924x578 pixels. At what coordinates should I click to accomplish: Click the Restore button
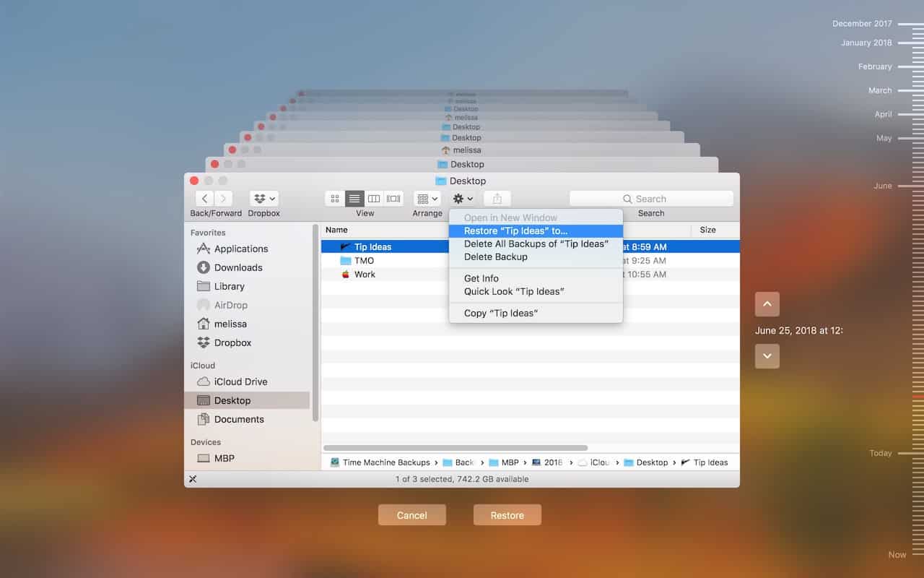click(x=507, y=515)
